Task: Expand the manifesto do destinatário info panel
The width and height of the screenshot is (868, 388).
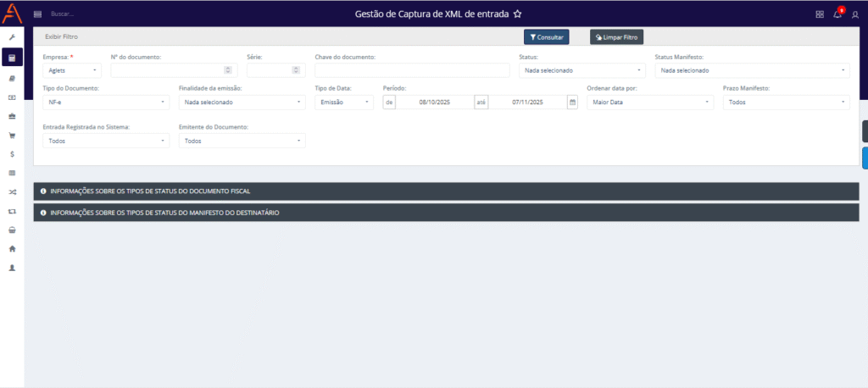Action: coord(446,213)
